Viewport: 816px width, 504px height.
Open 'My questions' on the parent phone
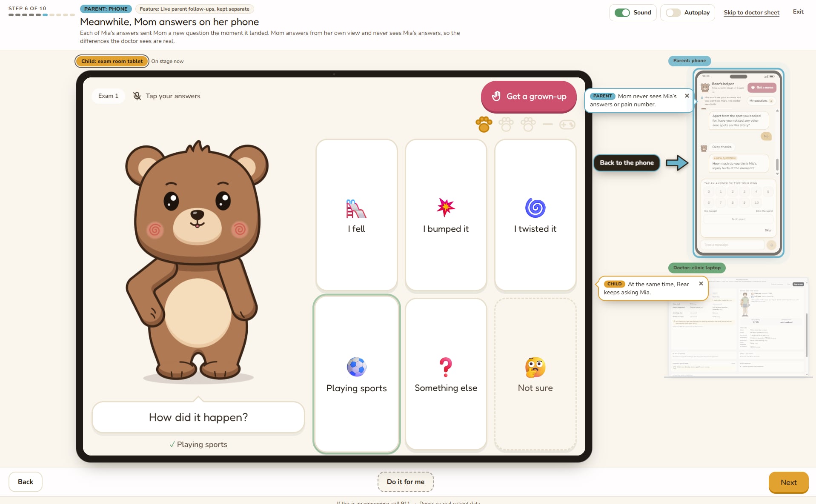coord(761,101)
